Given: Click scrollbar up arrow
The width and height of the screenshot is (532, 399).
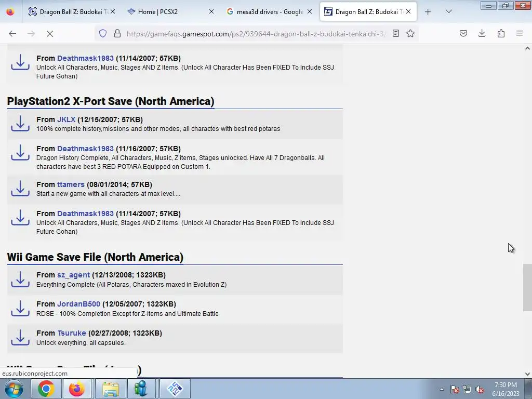Looking at the screenshot, I should pos(527,48).
